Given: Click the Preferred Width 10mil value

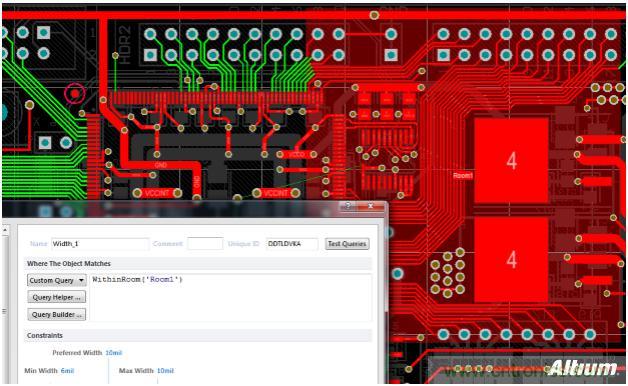Looking at the screenshot, I should (x=114, y=353).
